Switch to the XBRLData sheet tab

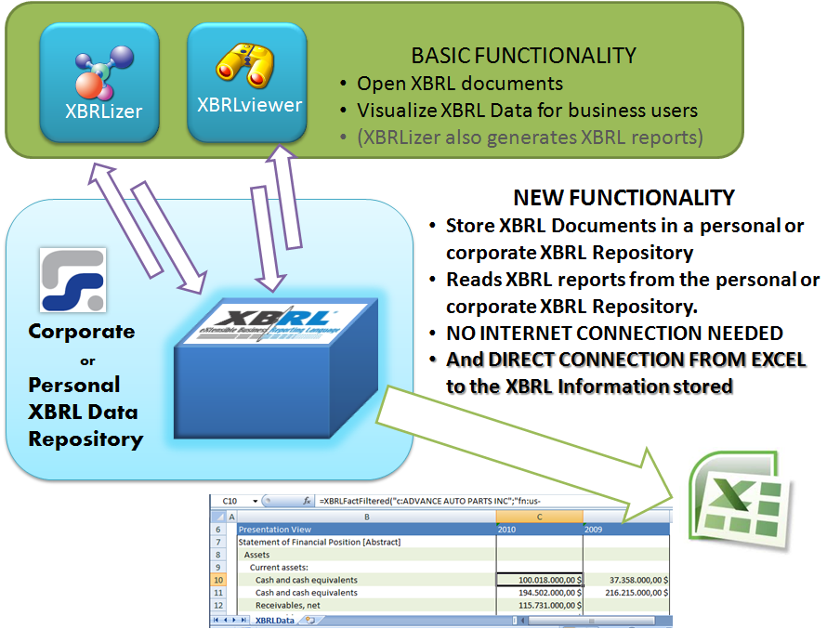pos(274,621)
